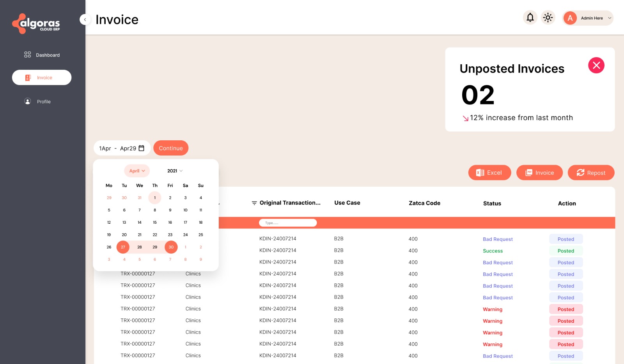Screen dimensions: 624x364
Task: Collapse the sidebar with arrow button
Action: point(85,19)
